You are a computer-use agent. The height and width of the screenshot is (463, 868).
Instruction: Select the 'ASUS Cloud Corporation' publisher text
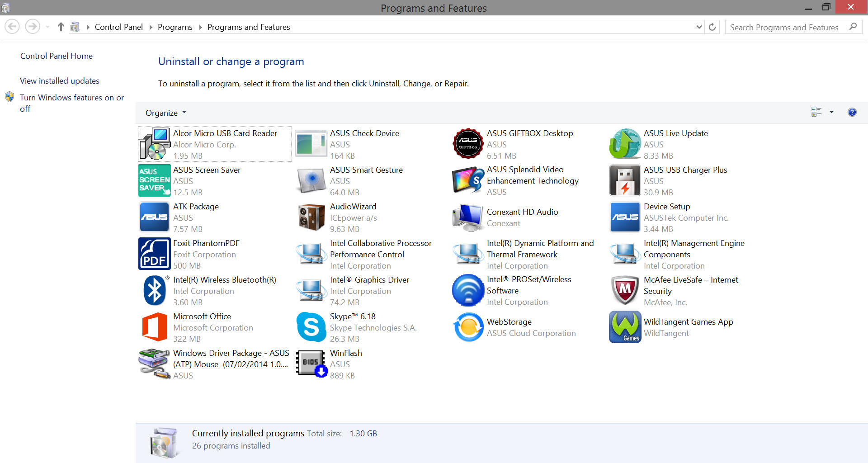[531, 333]
